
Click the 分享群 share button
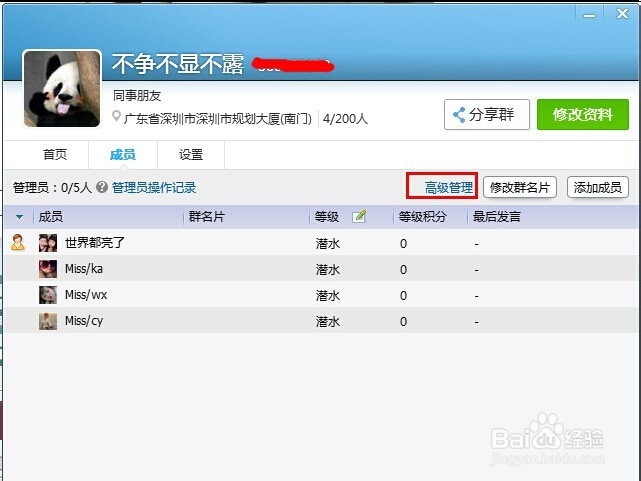(x=486, y=114)
